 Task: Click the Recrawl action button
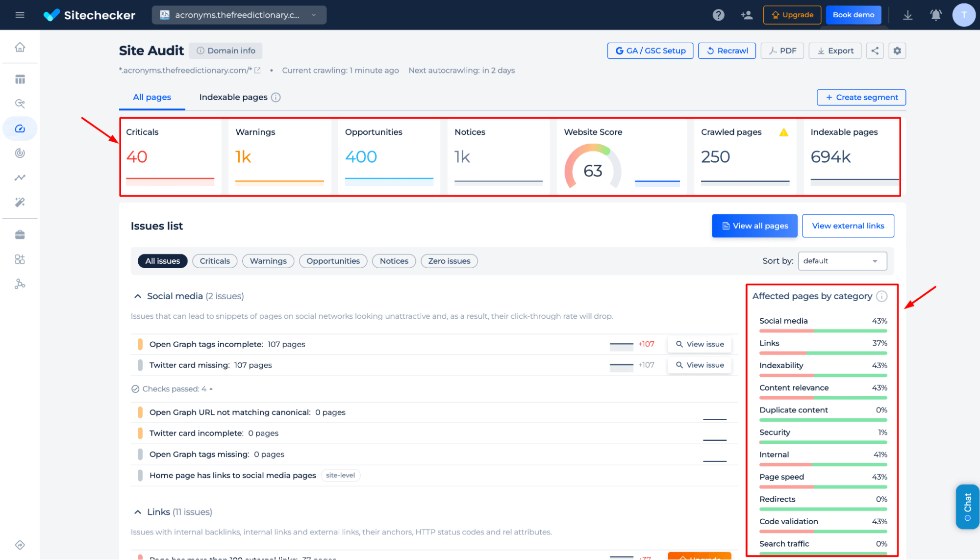coord(726,50)
